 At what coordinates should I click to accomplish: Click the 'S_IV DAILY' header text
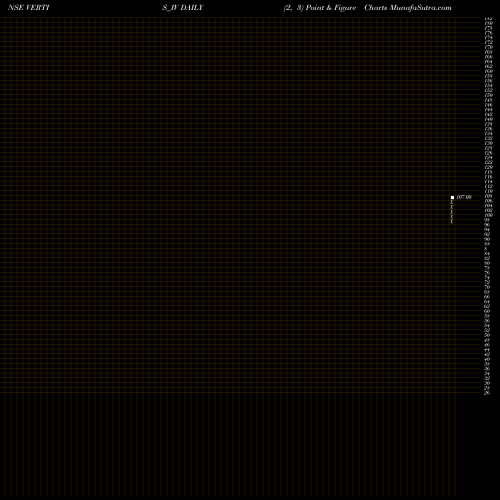click(x=183, y=8)
